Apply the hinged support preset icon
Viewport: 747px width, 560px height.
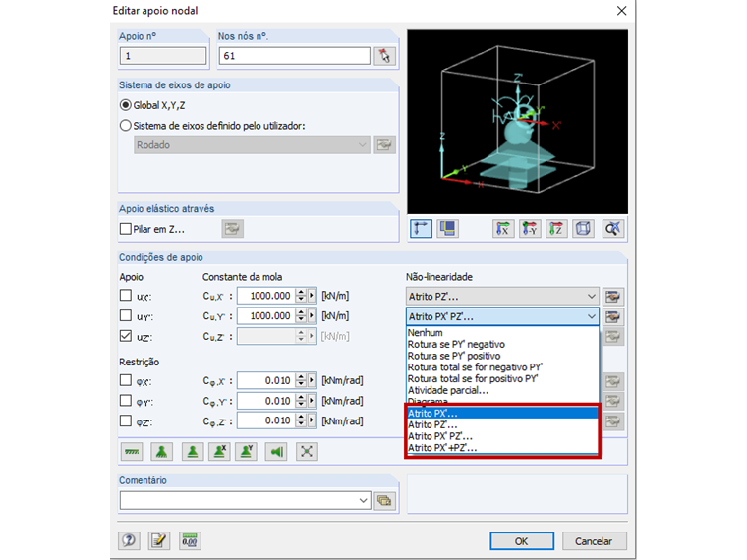click(x=161, y=451)
